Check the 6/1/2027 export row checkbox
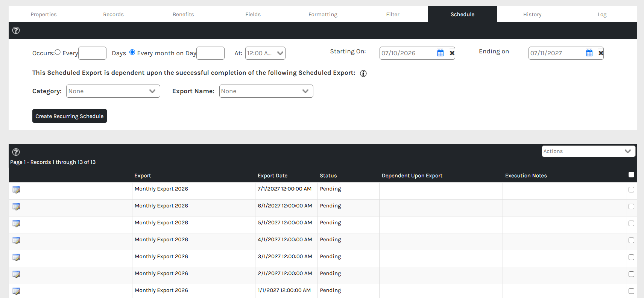 click(x=631, y=207)
